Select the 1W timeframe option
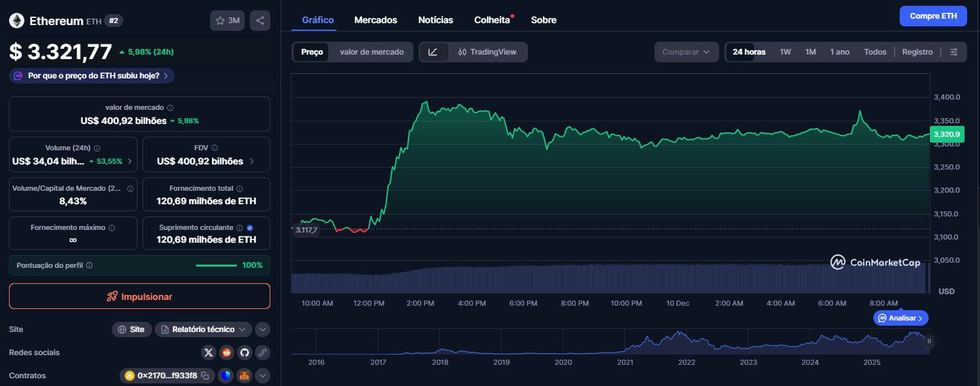 point(785,51)
